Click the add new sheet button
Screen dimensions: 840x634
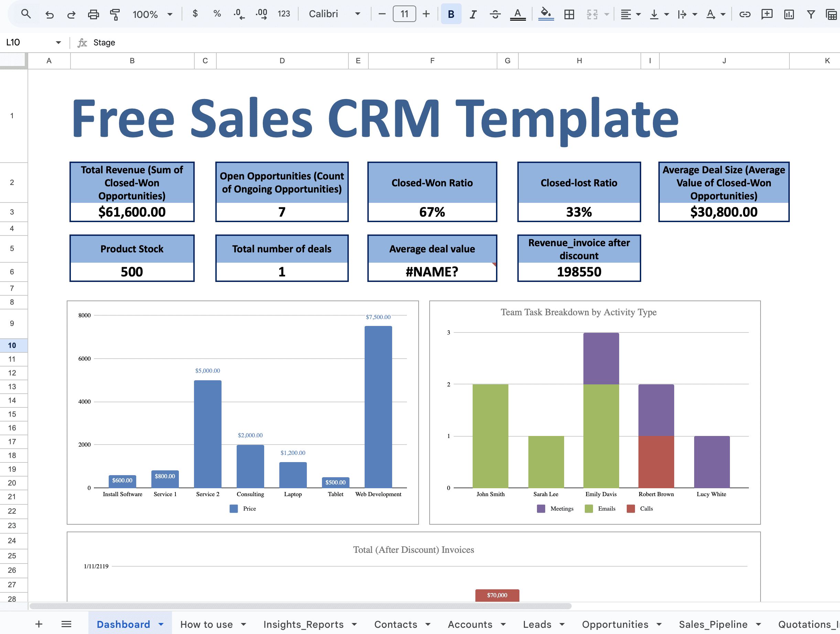39,624
